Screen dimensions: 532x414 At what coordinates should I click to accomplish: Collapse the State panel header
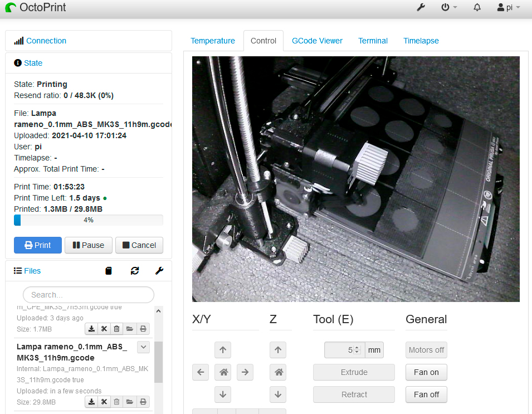click(x=33, y=63)
